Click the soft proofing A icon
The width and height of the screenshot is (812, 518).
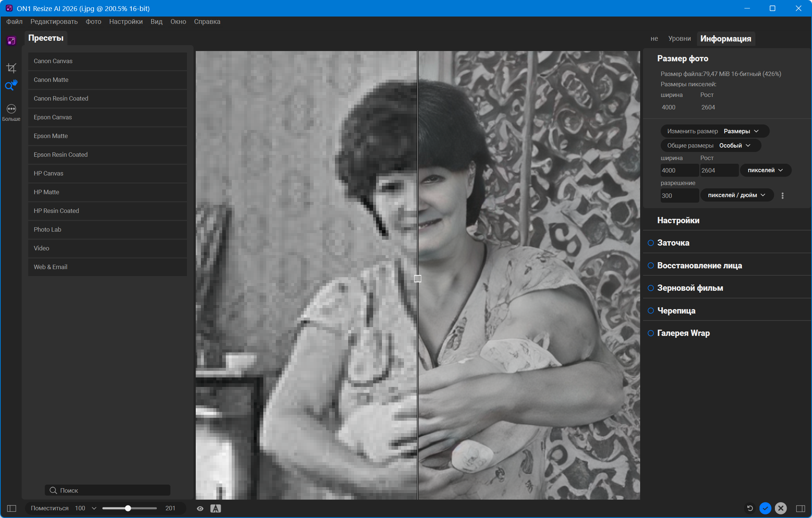pyautogui.click(x=216, y=508)
